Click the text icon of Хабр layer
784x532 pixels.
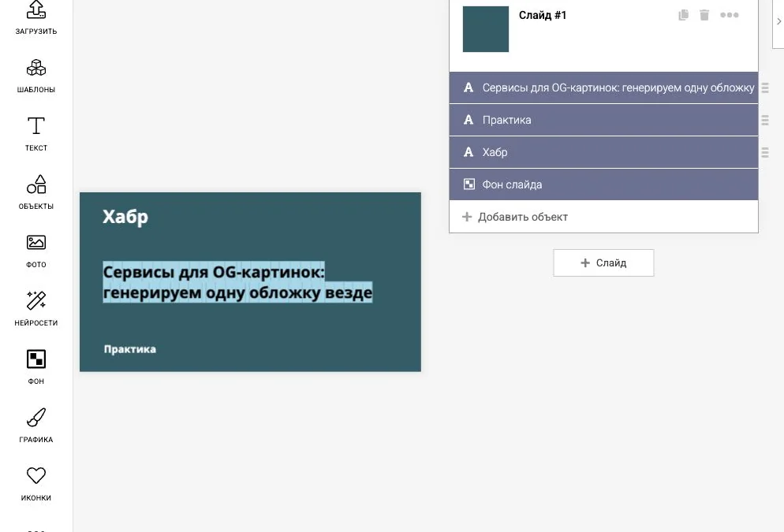(x=468, y=152)
